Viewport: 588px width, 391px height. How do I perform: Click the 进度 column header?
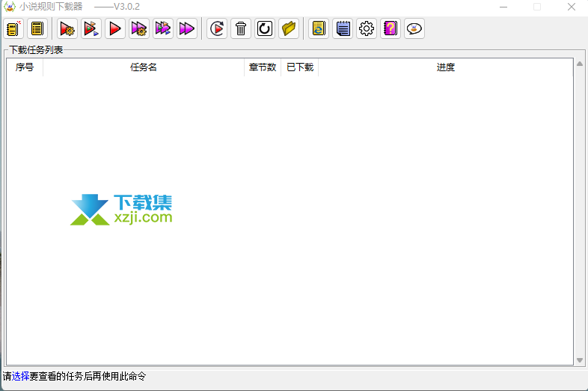coord(446,67)
